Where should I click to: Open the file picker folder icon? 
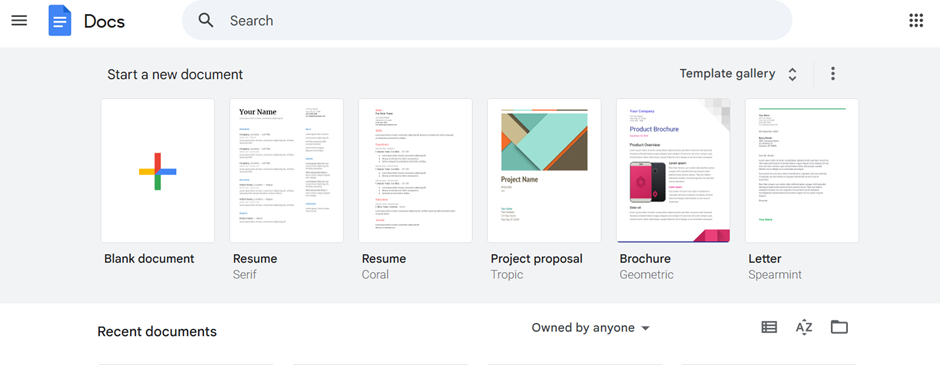click(x=839, y=327)
